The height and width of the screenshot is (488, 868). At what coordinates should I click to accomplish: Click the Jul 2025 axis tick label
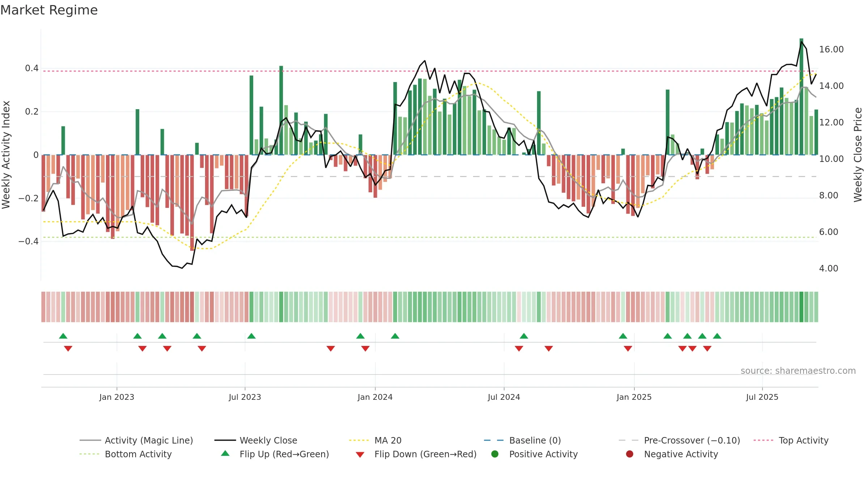tap(762, 397)
